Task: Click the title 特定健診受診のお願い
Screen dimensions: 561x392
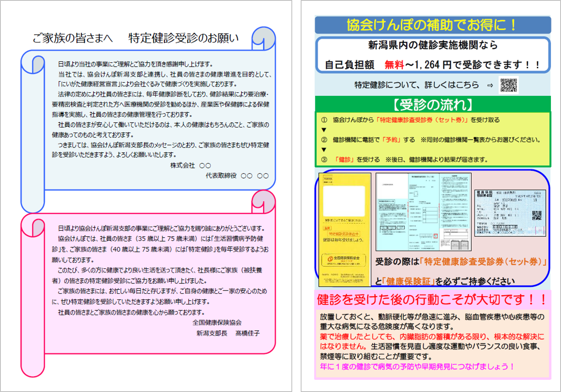Action: [x=183, y=38]
